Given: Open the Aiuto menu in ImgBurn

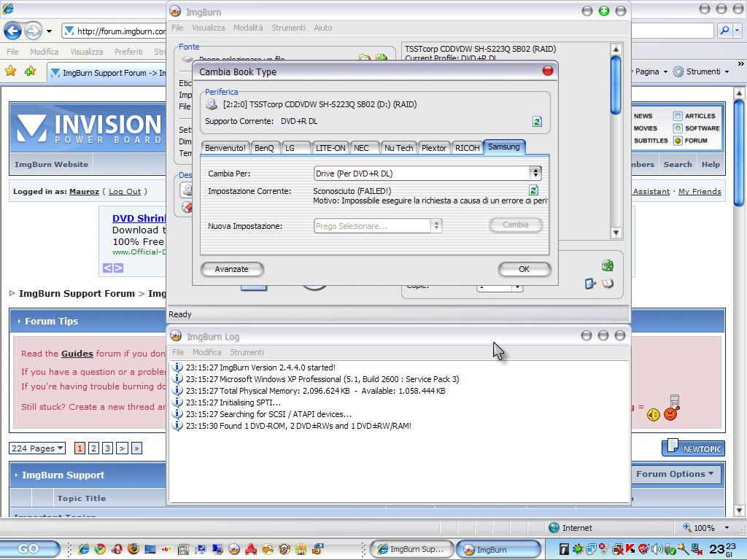Looking at the screenshot, I should point(323,28).
